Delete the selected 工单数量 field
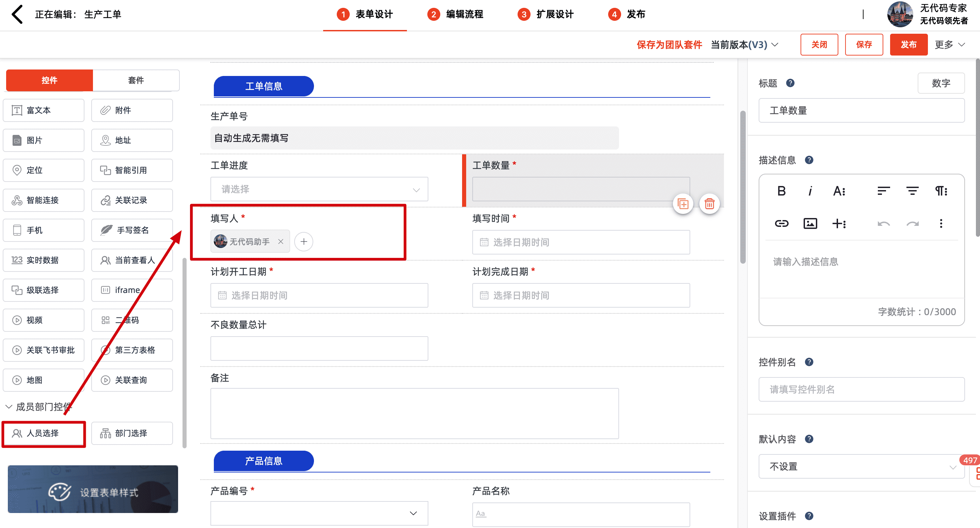This screenshot has width=980, height=528. pyautogui.click(x=709, y=204)
